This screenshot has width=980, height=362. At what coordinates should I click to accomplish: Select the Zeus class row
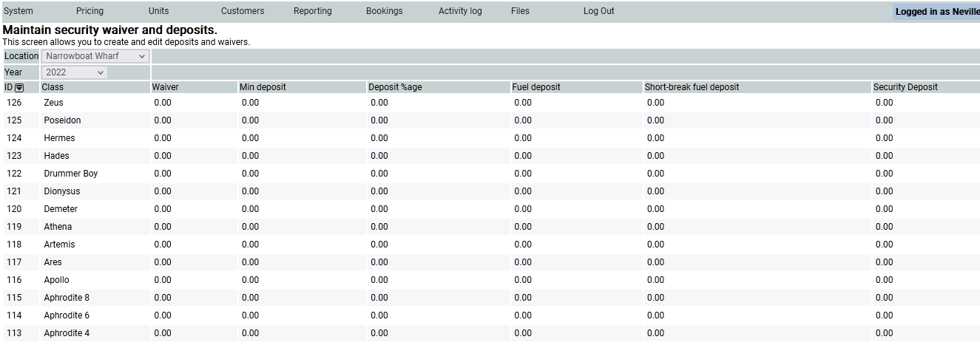53,103
